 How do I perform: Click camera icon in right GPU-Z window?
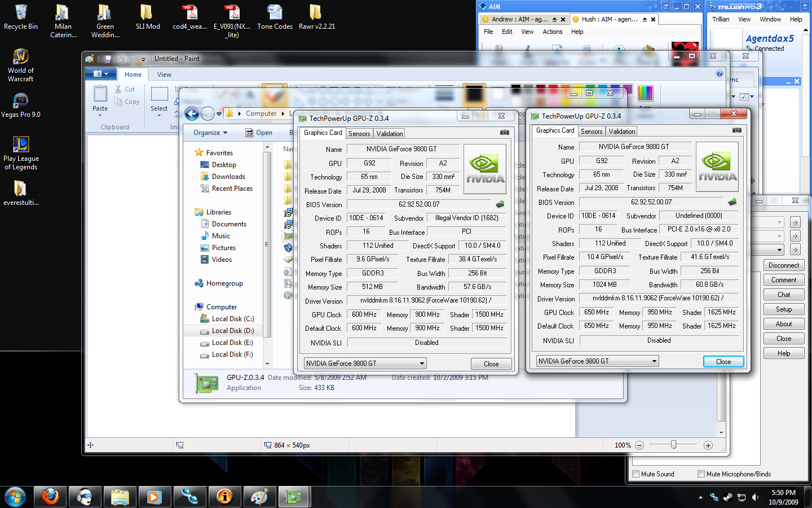tap(737, 130)
